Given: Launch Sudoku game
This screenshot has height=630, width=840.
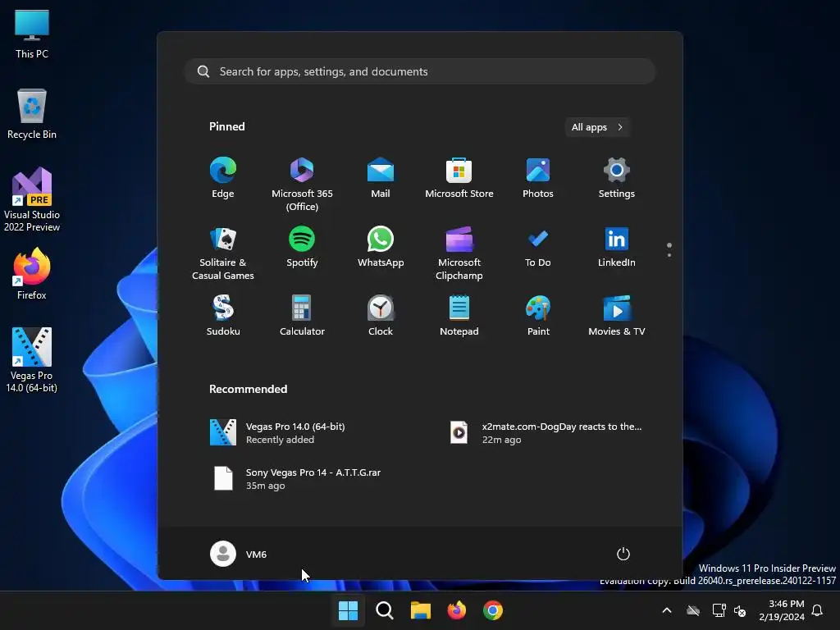Looking at the screenshot, I should (x=223, y=316).
